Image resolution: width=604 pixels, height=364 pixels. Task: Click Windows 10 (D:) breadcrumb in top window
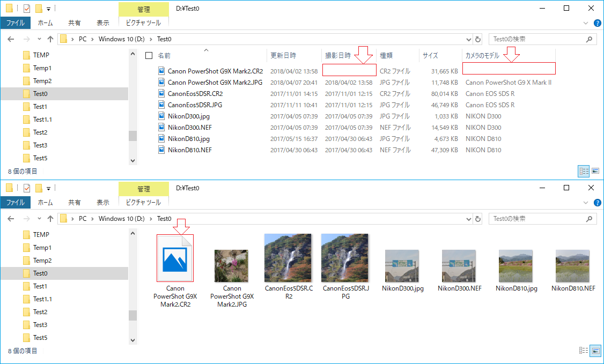tap(122, 39)
